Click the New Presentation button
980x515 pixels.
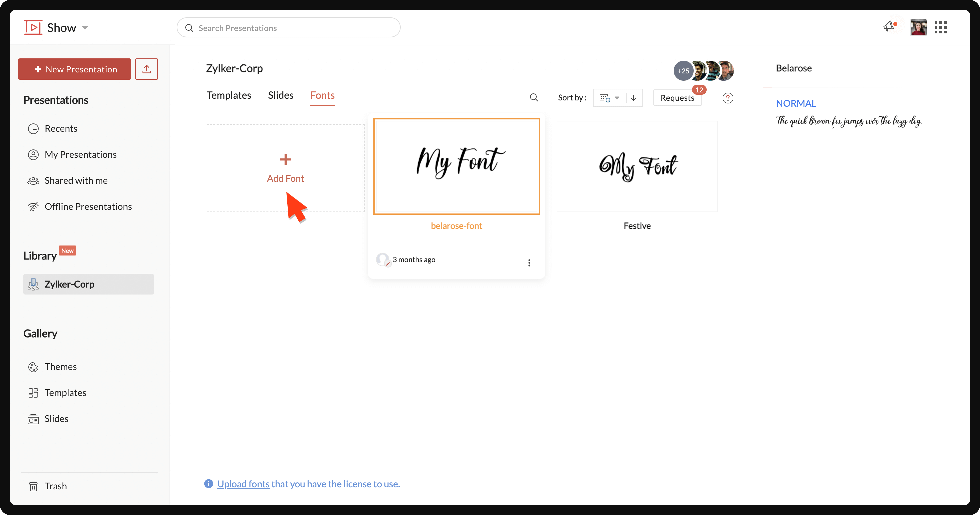[x=75, y=69]
